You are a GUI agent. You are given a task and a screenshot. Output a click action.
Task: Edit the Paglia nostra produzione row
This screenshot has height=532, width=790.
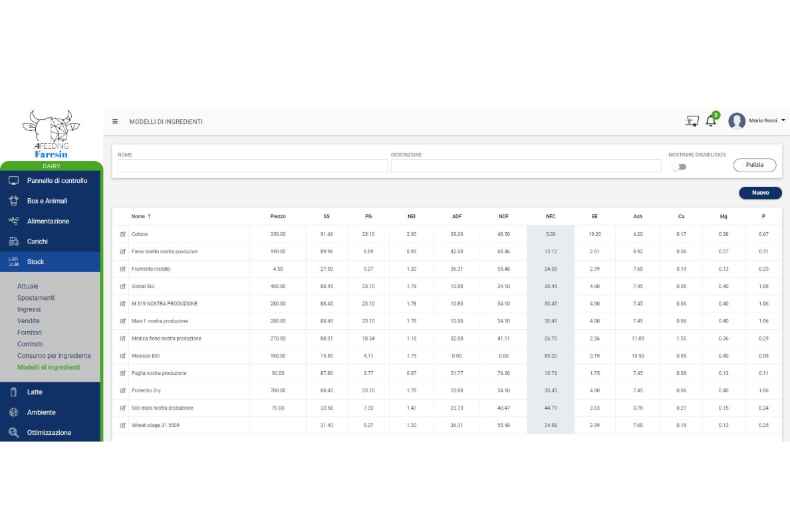pos(122,373)
